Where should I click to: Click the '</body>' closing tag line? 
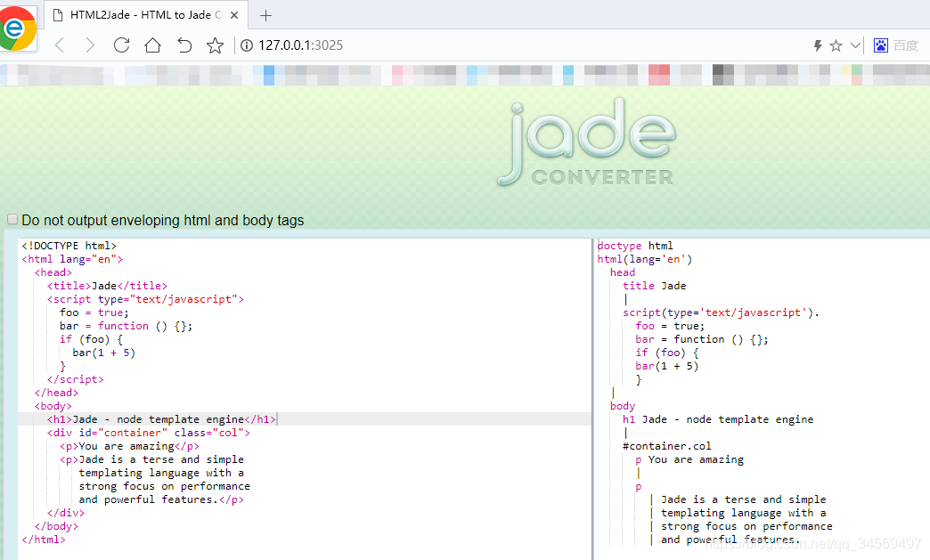56,525
